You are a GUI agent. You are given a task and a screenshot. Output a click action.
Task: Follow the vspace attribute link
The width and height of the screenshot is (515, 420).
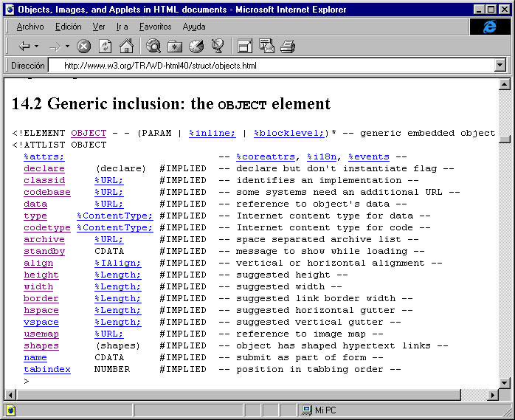coord(41,323)
